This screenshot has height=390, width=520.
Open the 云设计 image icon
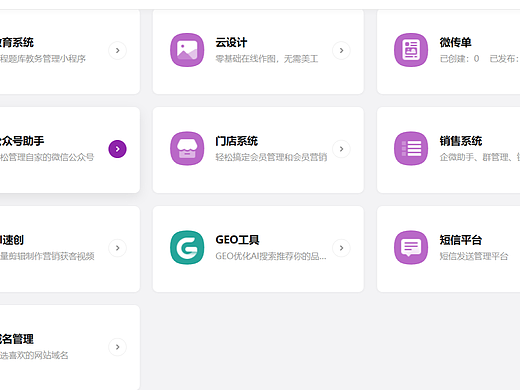[x=187, y=50]
